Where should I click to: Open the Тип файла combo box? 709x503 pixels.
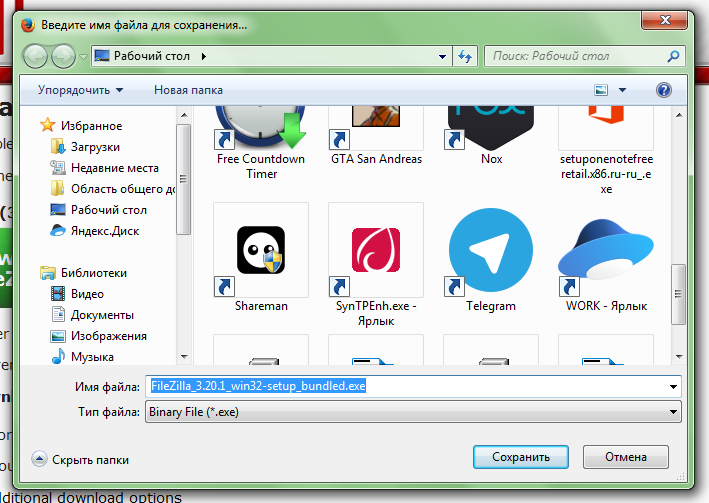pyautogui.click(x=413, y=412)
